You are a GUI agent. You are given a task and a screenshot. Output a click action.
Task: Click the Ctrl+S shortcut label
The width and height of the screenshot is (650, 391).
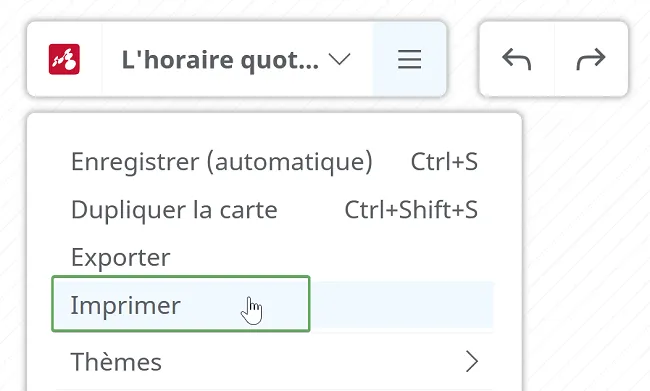(444, 161)
